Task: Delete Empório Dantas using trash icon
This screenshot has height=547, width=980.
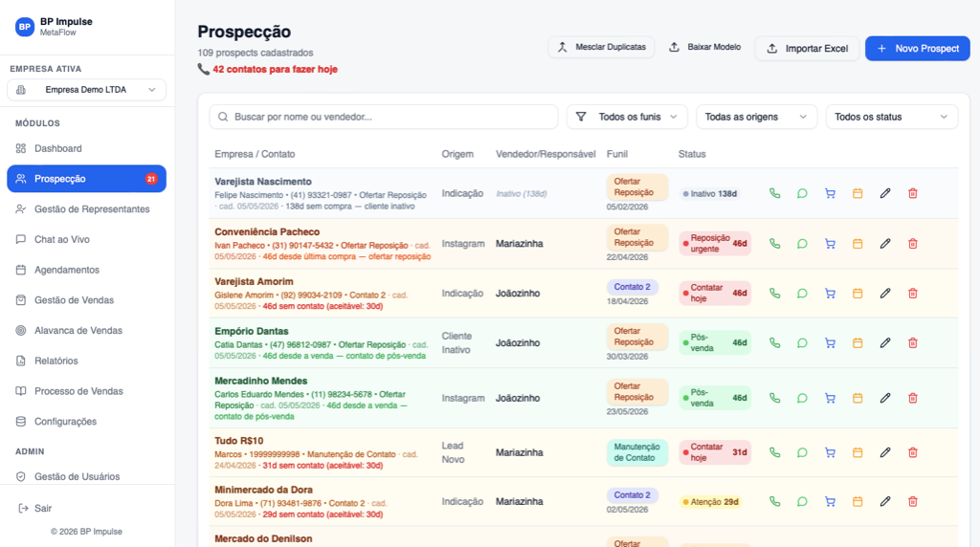Action: (x=912, y=342)
